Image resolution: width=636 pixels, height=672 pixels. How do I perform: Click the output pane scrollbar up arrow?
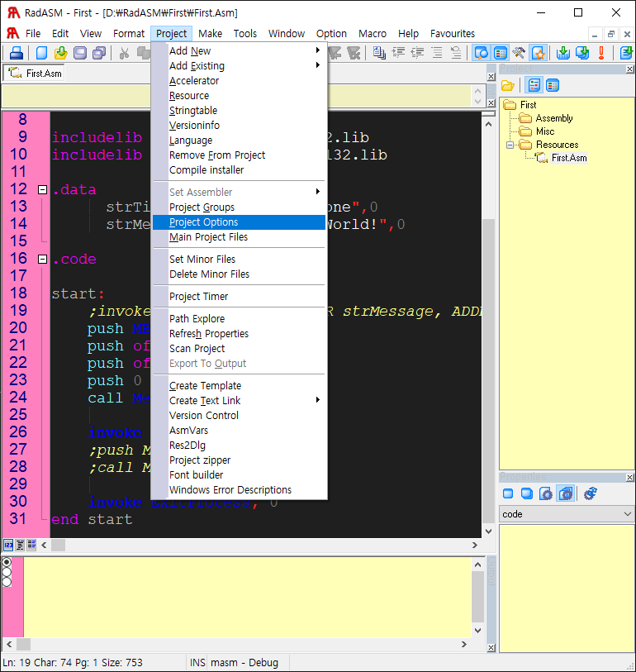(x=478, y=565)
